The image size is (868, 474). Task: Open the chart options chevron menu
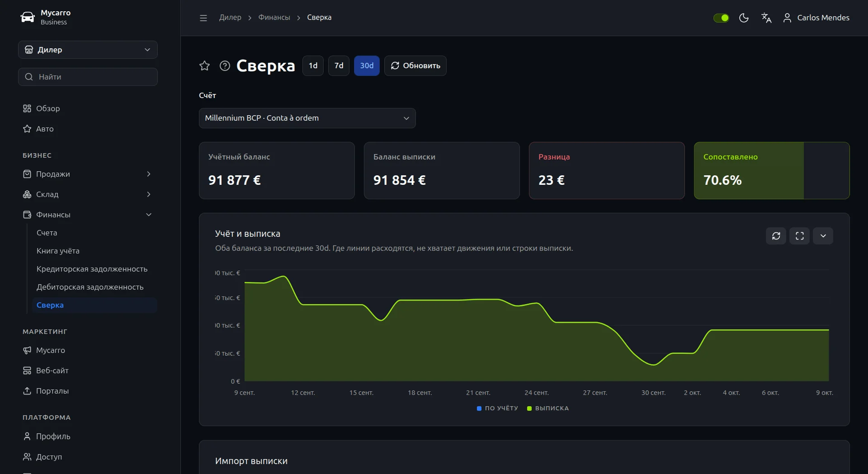pyautogui.click(x=823, y=236)
